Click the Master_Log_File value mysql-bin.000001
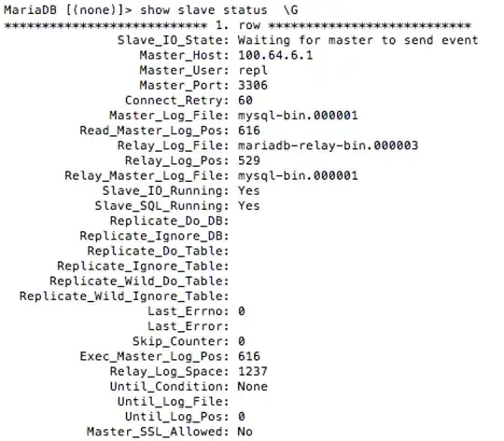504x441 pixels. point(298,116)
